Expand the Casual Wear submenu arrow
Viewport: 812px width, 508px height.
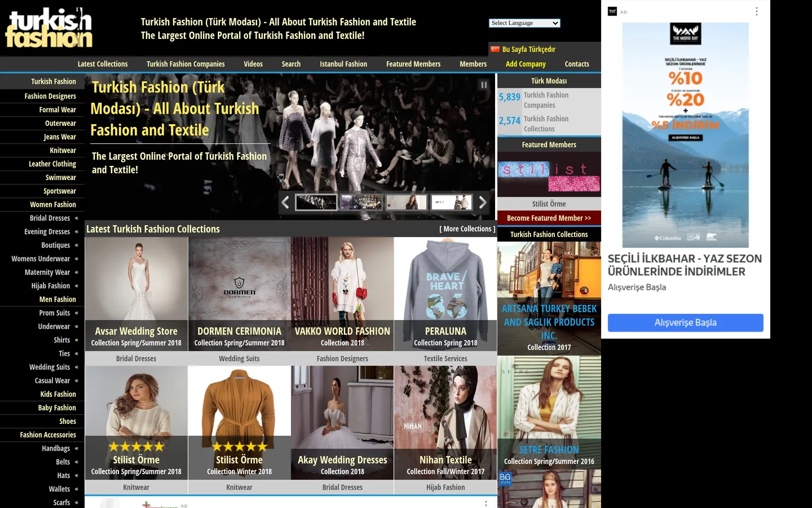click(77, 380)
